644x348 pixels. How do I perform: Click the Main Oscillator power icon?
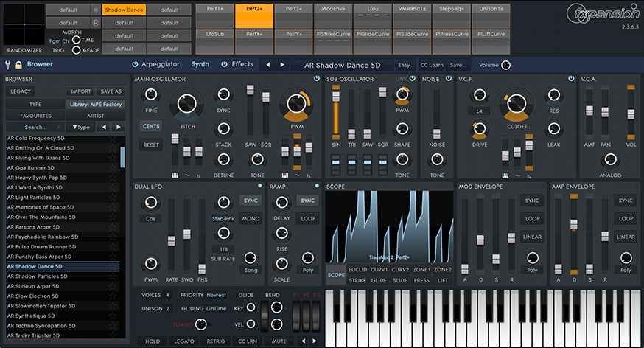[x=317, y=78]
